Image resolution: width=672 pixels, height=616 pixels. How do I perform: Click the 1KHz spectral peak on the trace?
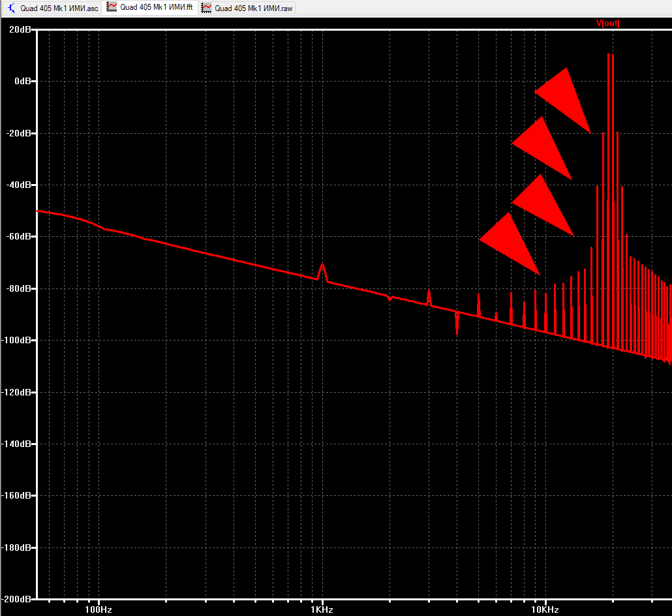(322, 271)
